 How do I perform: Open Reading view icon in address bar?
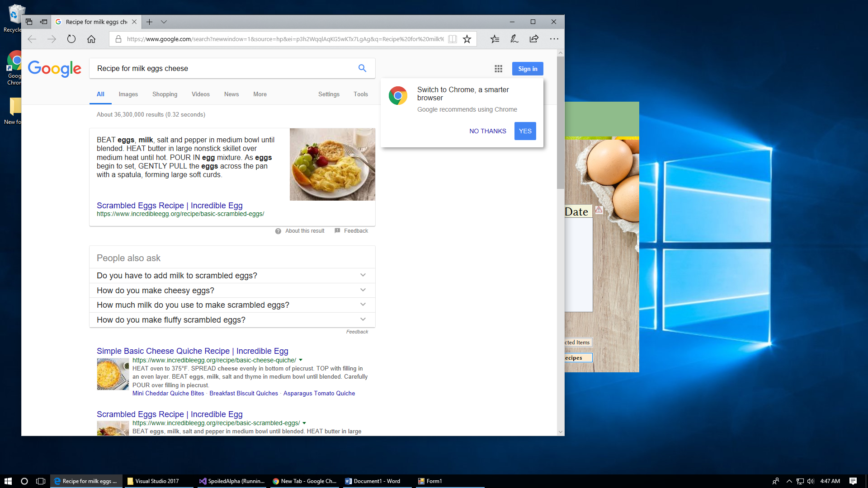point(453,39)
